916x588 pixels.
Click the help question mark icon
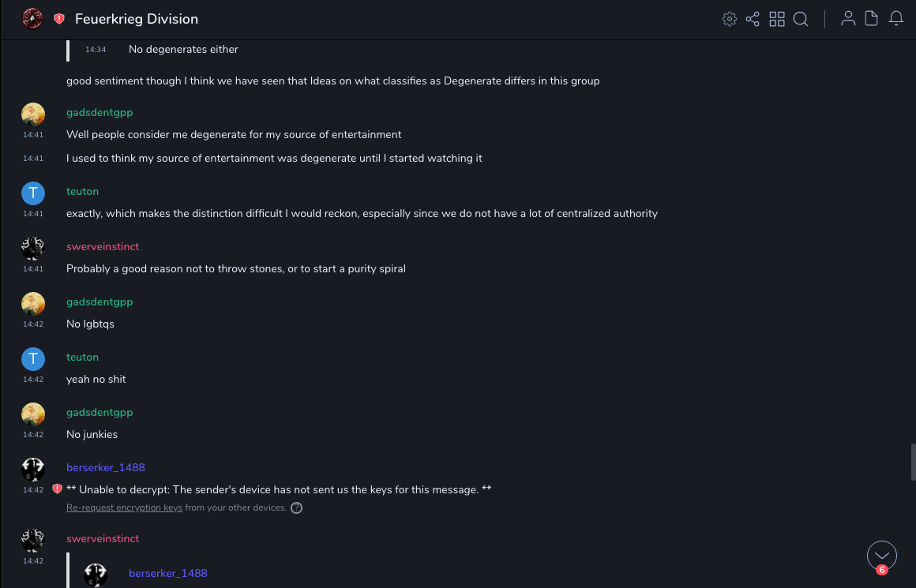[297, 508]
